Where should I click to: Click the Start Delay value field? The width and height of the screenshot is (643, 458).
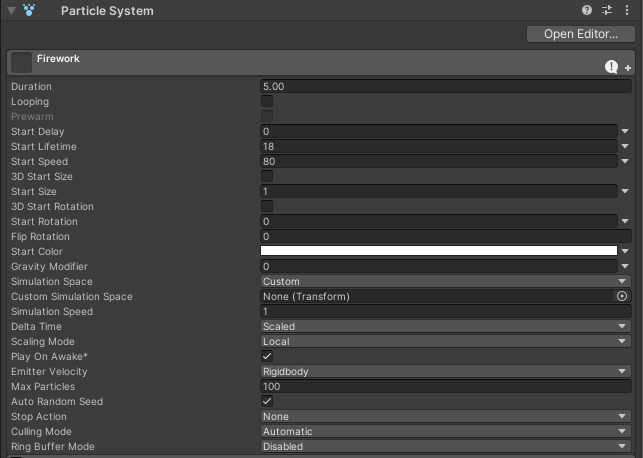point(439,131)
